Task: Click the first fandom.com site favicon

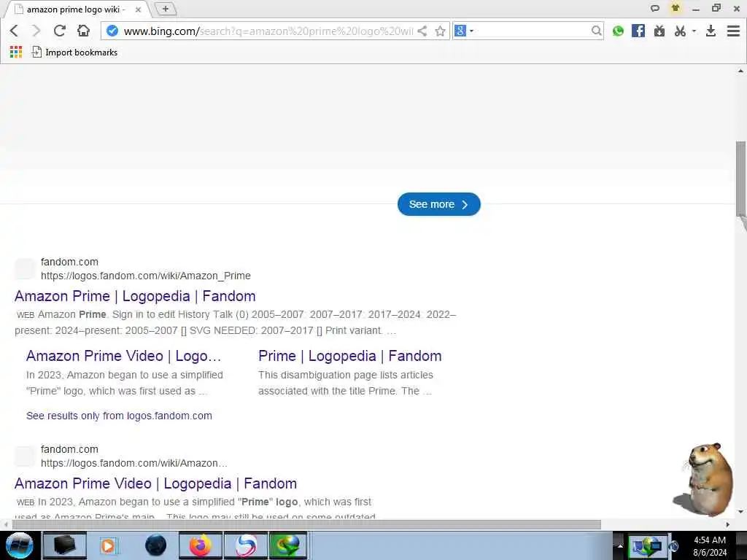Action: click(25, 269)
